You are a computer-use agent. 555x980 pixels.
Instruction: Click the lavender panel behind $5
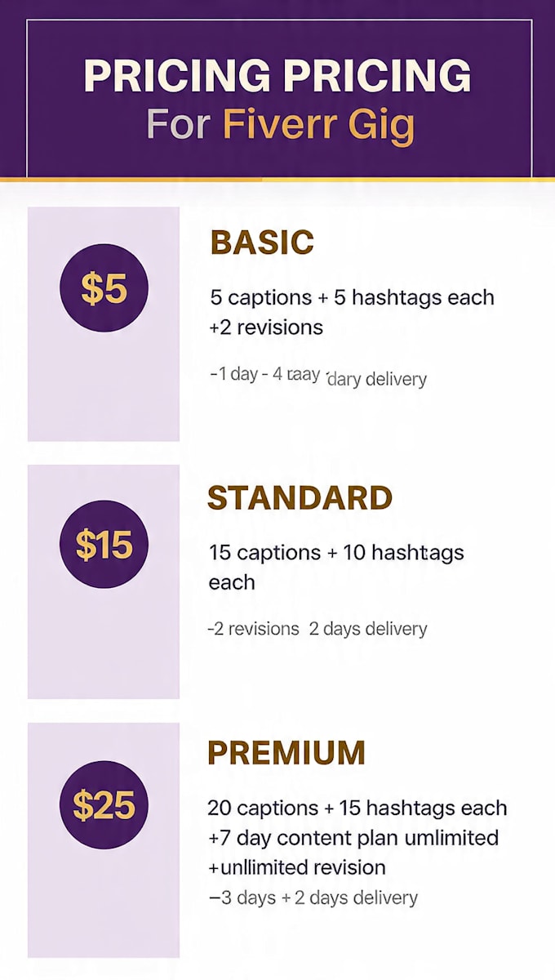[104, 323]
